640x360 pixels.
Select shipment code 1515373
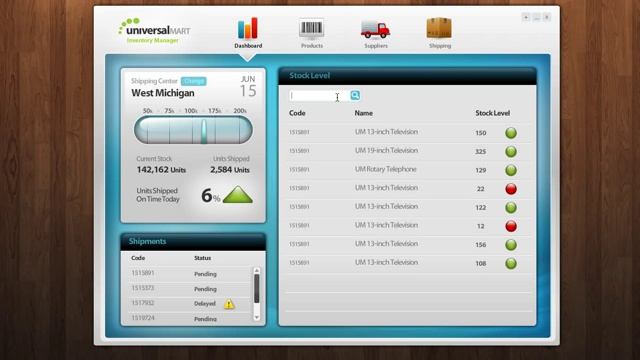(x=143, y=288)
